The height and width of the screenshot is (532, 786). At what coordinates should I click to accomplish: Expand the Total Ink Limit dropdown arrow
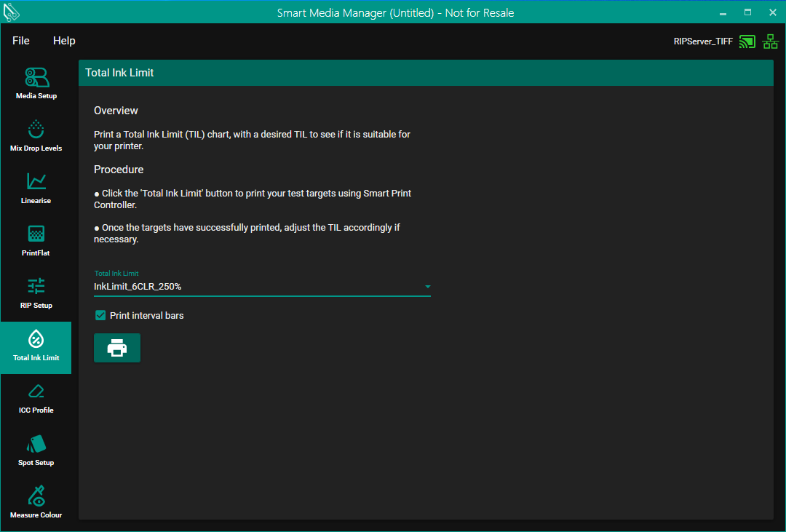tap(428, 287)
